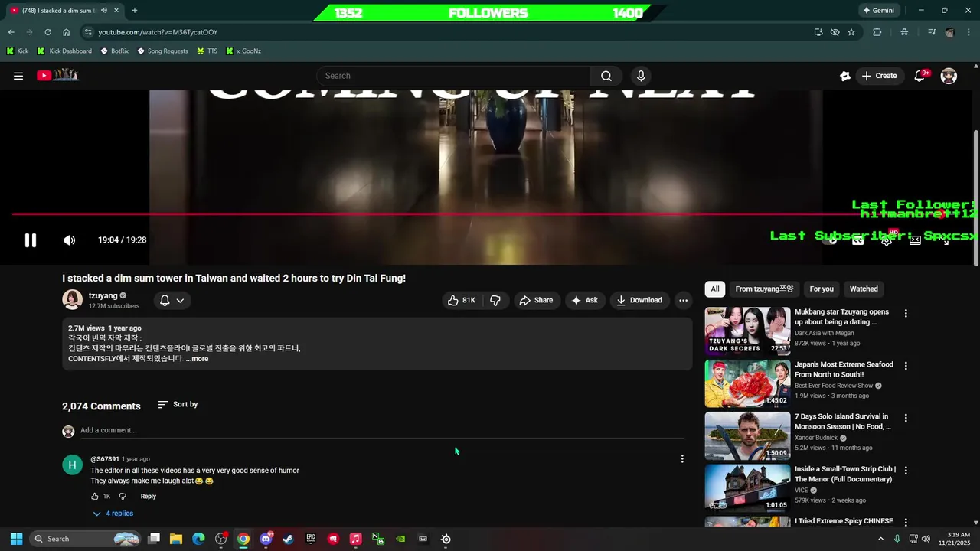Select the Watched chip
This screenshot has width=980, height=551.
pos(864,289)
